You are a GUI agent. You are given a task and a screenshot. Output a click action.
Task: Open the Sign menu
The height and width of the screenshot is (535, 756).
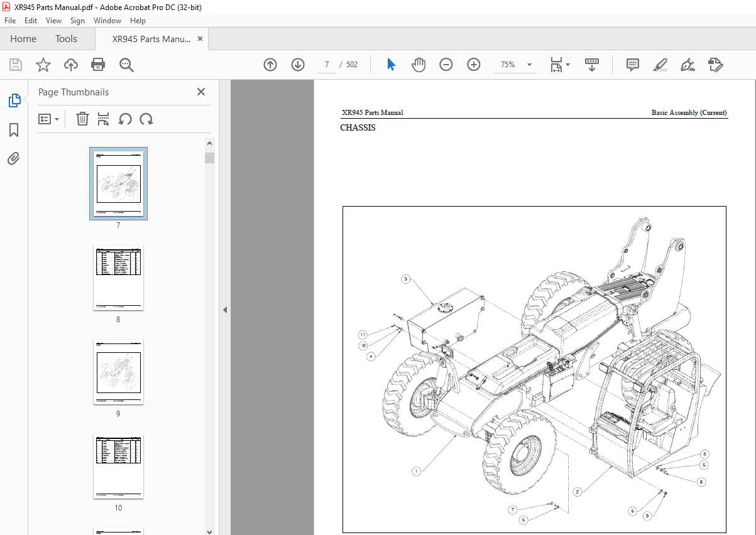point(77,21)
